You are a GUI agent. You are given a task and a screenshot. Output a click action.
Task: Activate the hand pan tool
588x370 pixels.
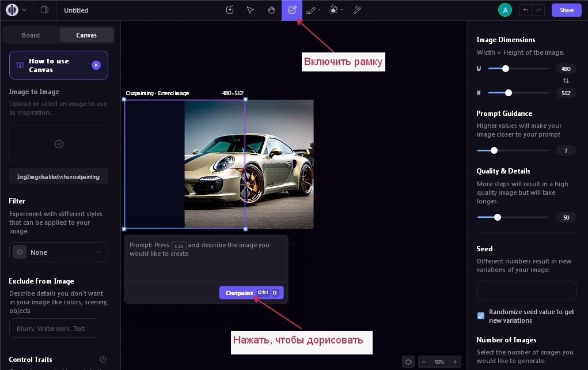click(x=271, y=10)
